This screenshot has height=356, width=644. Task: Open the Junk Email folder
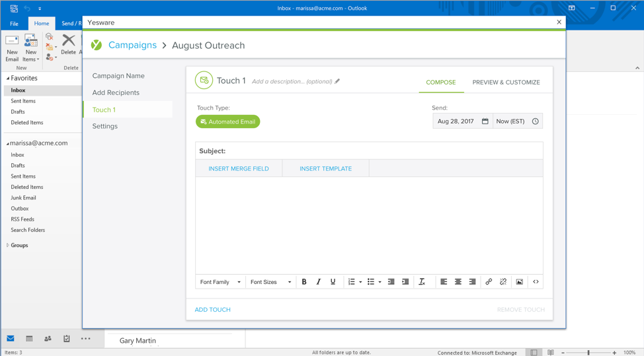coord(23,197)
